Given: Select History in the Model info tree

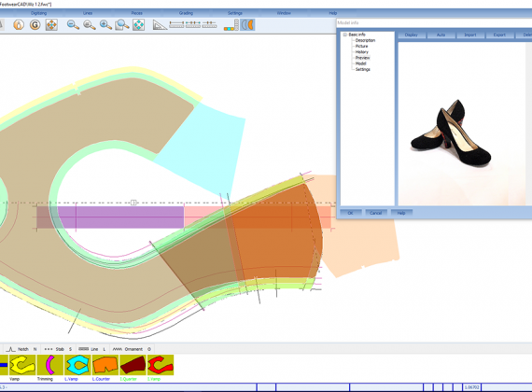Looking at the screenshot, I should (x=362, y=52).
